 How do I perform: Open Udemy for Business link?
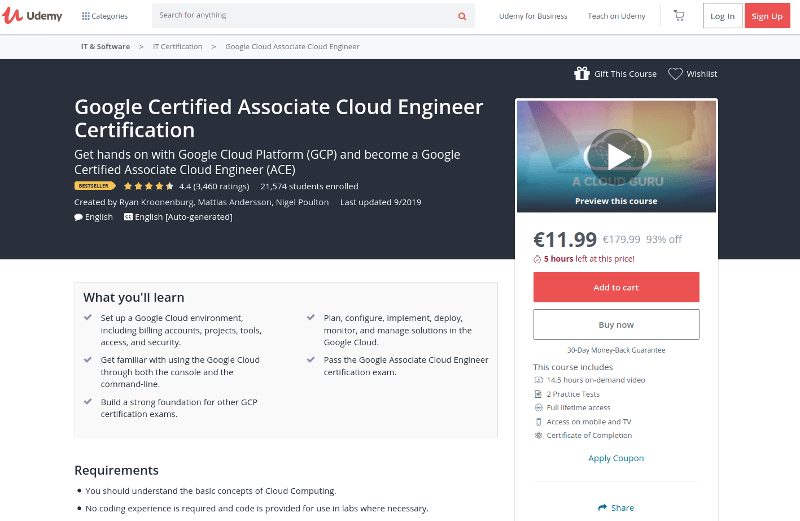(533, 16)
